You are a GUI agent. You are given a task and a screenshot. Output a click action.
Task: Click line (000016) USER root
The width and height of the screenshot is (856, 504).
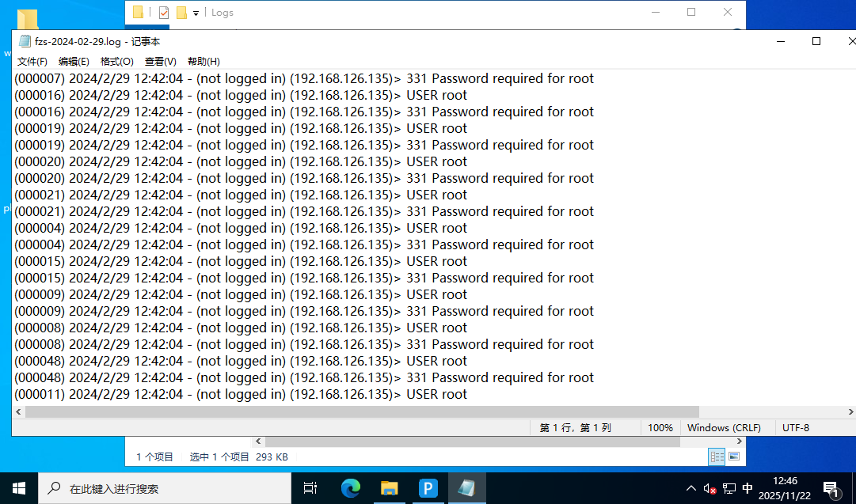(241, 95)
